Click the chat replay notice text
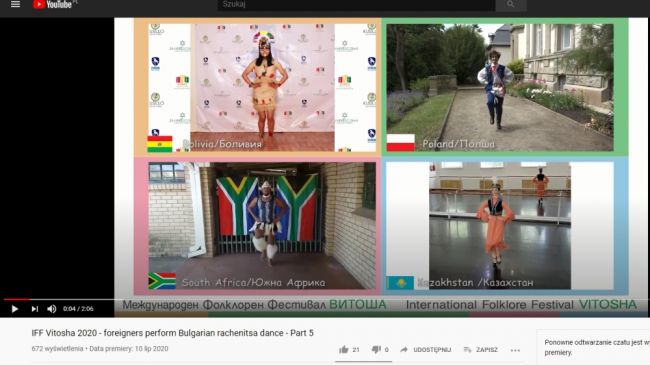Image resolution: width=650 pixels, height=365 pixels. 597,348
